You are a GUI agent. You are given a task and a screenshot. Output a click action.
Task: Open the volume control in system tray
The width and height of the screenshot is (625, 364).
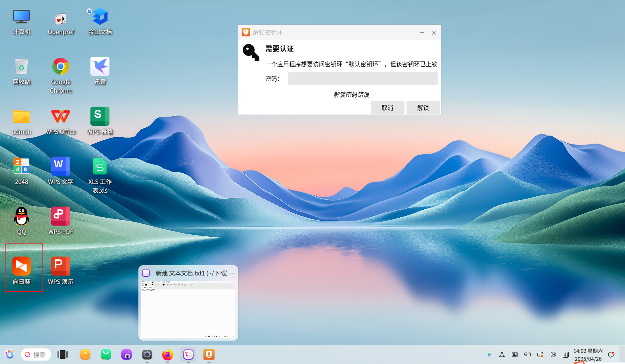pos(552,354)
